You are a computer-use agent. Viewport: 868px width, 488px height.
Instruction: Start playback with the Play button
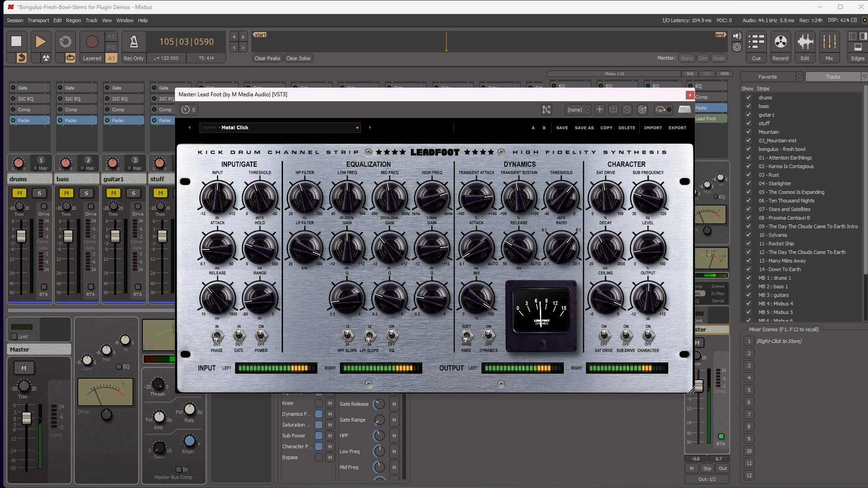tap(41, 41)
